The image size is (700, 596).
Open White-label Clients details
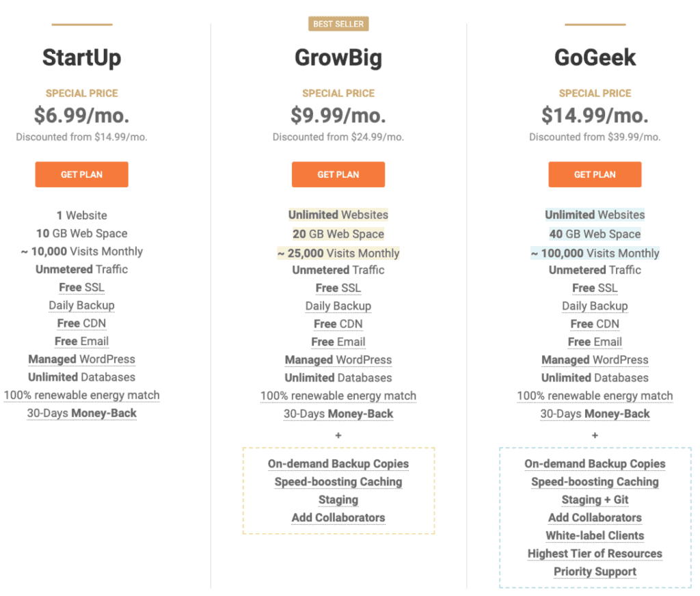coord(595,535)
